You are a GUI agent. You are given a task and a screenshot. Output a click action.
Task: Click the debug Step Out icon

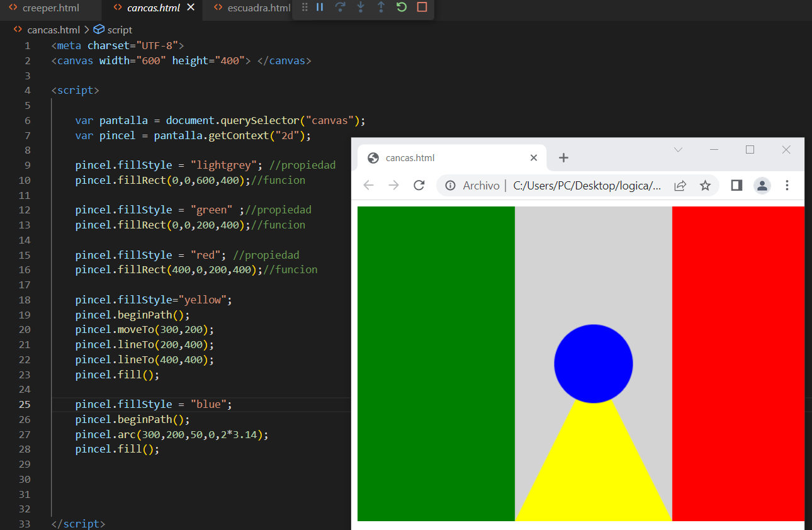381,8
